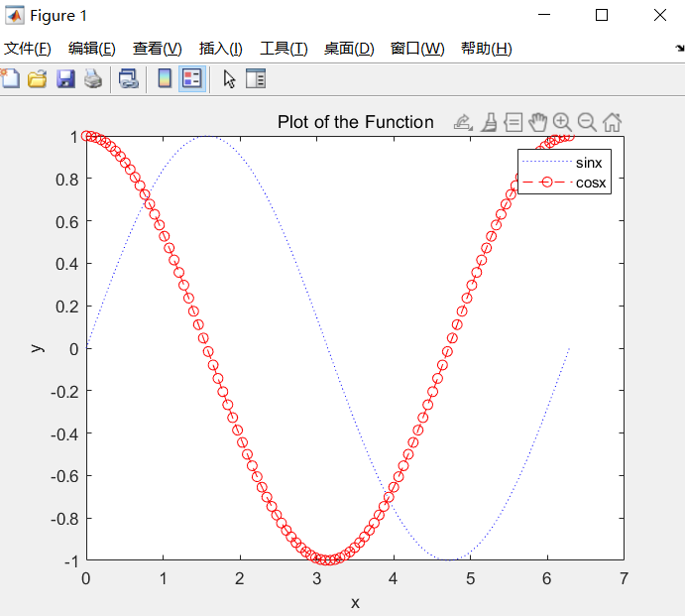The width and height of the screenshot is (685, 616).
Task: Activate the brush data tool
Action: coord(490,122)
